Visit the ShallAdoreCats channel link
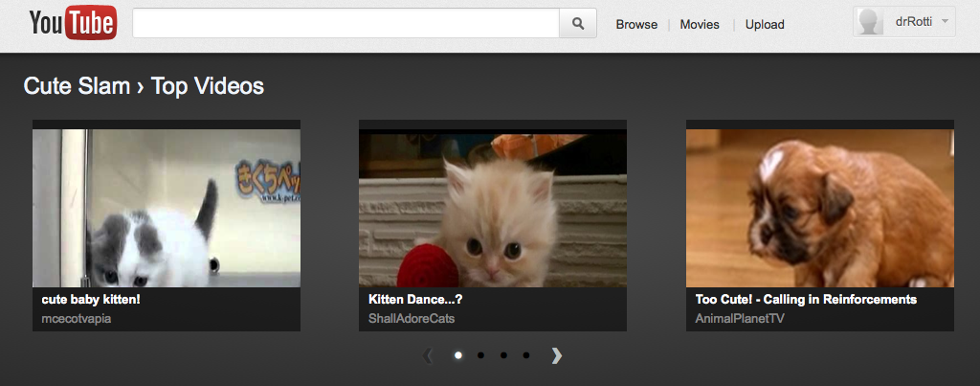The image size is (980, 386). coord(412,318)
